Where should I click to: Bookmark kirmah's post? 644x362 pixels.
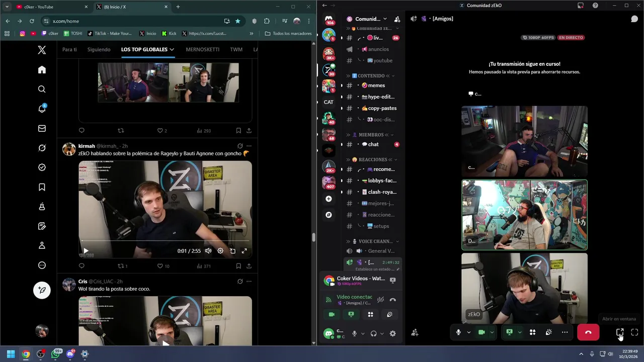point(238,266)
